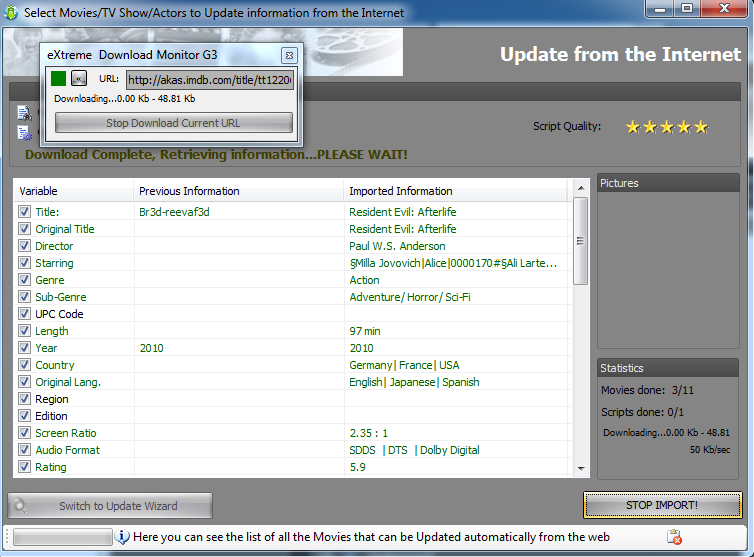Click the fifth script quality star
The width and height of the screenshot is (754, 557).
(x=701, y=127)
